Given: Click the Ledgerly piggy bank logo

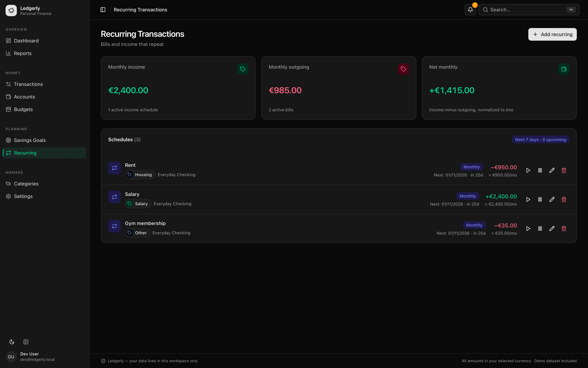Looking at the screenshot, I should 11,11.
